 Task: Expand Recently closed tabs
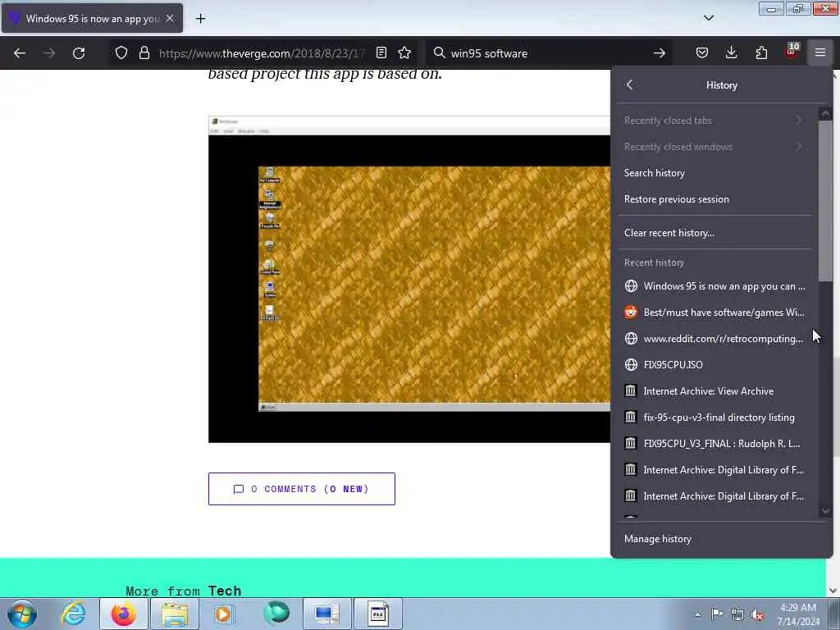[714, 121]
